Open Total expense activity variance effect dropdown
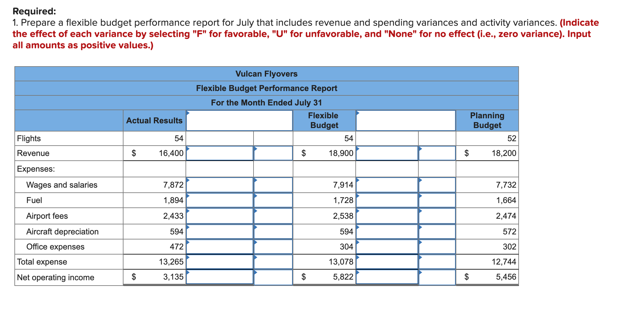The width and height of the screenshot is (644, 311). 437,262
